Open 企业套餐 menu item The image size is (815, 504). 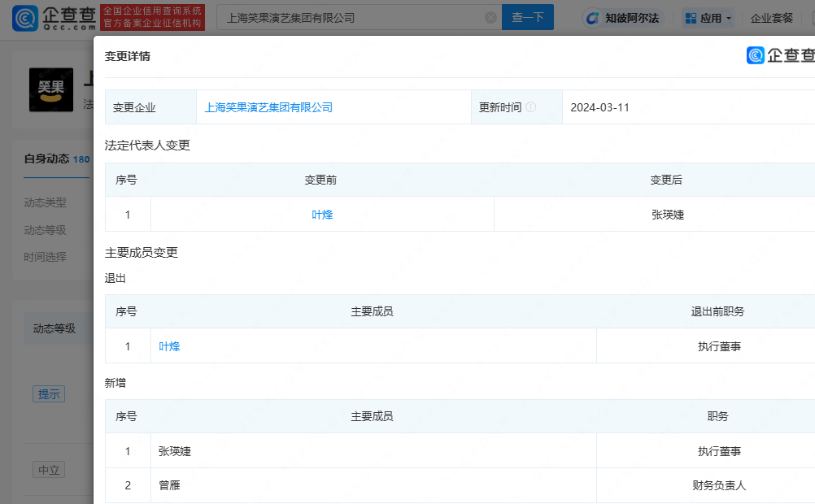(x=771, y=18)
